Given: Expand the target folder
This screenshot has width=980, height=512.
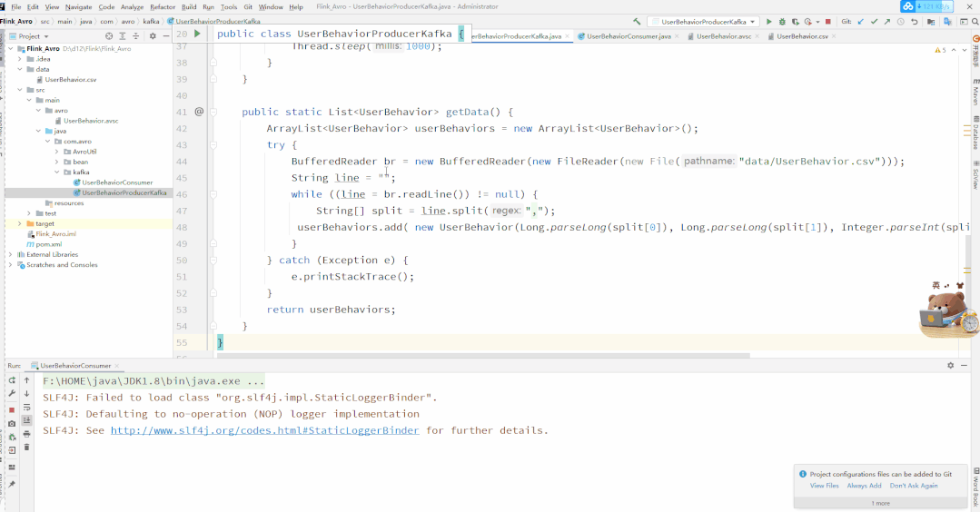Looking at the screenshot, I should point(20,223).
